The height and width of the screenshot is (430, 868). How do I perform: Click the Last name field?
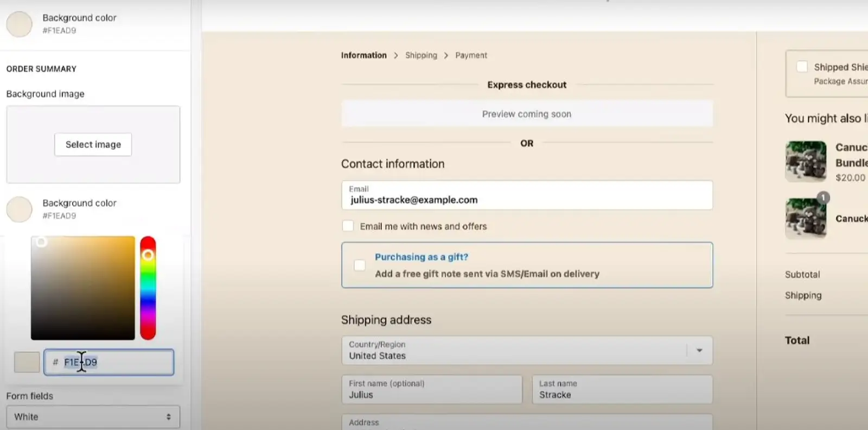[622, 389]
